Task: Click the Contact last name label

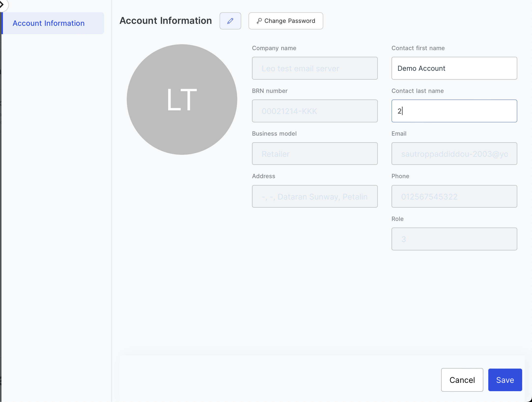Action: (417, 91)
